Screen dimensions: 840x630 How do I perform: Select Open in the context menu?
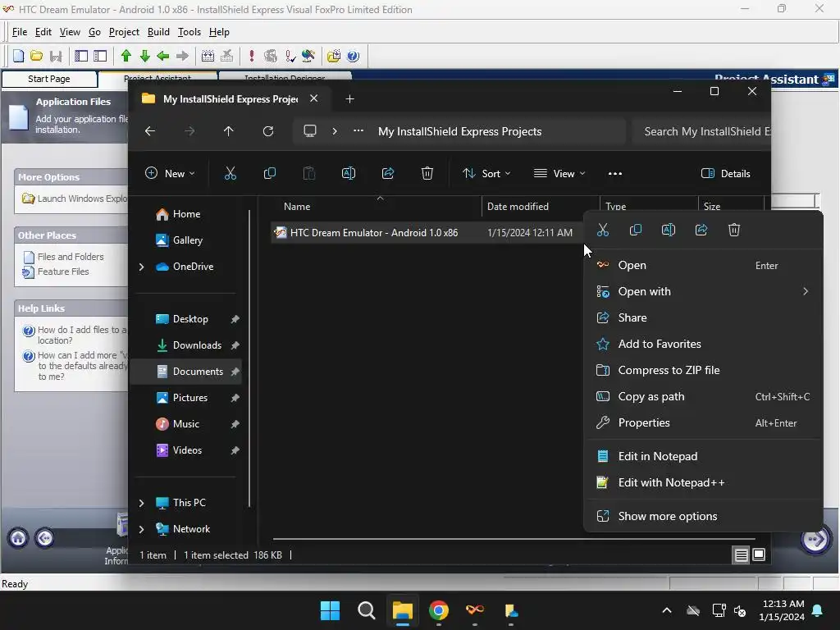click(x=703, y=266)
